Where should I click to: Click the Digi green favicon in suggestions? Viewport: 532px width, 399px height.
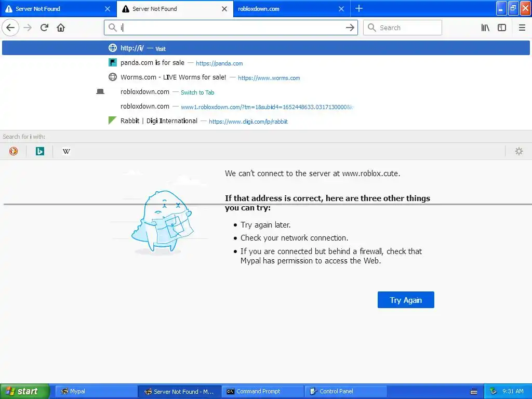coord(112,121)
